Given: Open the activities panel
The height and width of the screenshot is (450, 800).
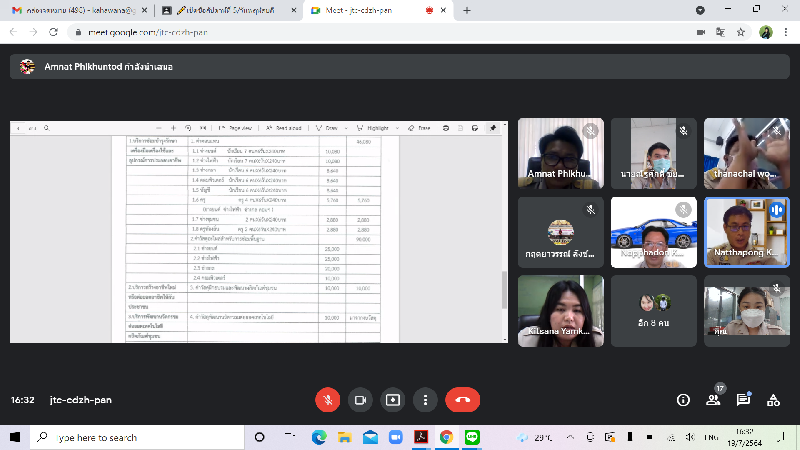Looking at the screenshot, I should pyautogui.click(x=773, y=399).
